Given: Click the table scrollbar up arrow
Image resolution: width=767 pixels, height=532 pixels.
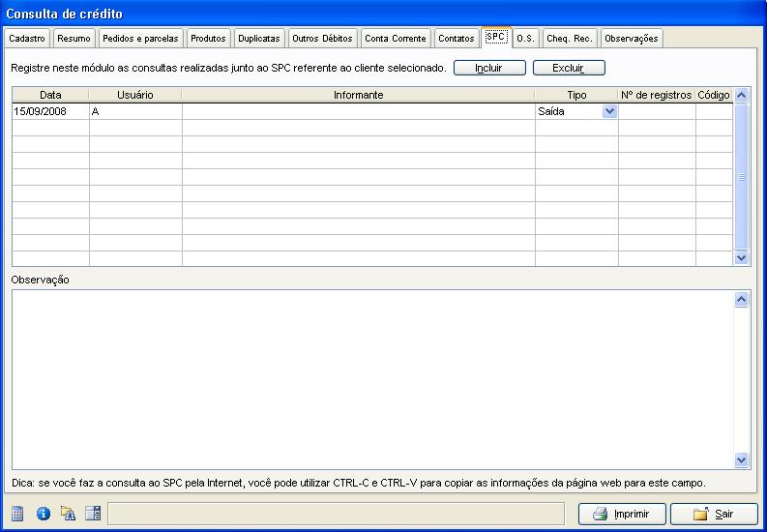Looking at the screenshot, I should [x=741, y=96].
